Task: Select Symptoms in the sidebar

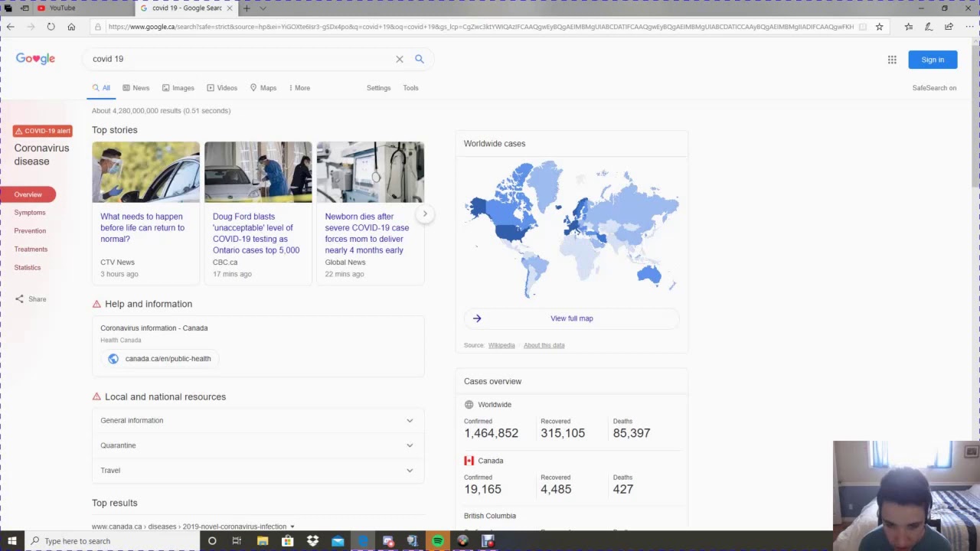Action: (30, 213)
